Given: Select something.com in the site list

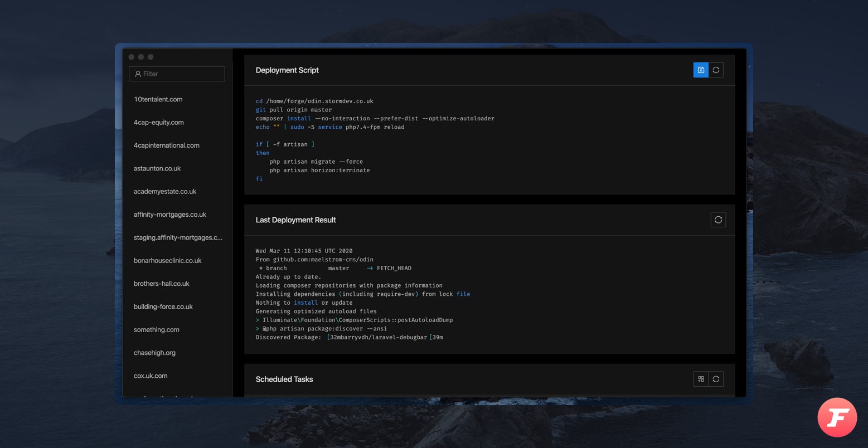Looking at the screenshot, I should click(156, 329).
